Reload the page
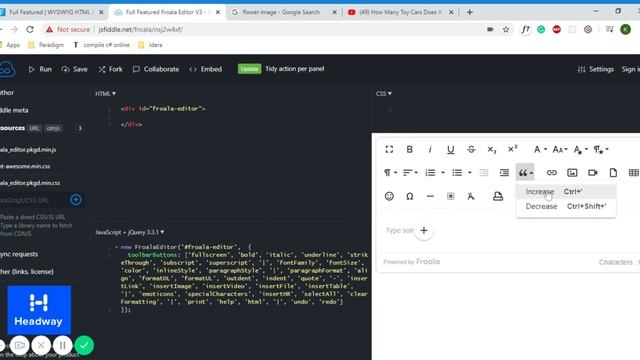 [x=30, y=29]
